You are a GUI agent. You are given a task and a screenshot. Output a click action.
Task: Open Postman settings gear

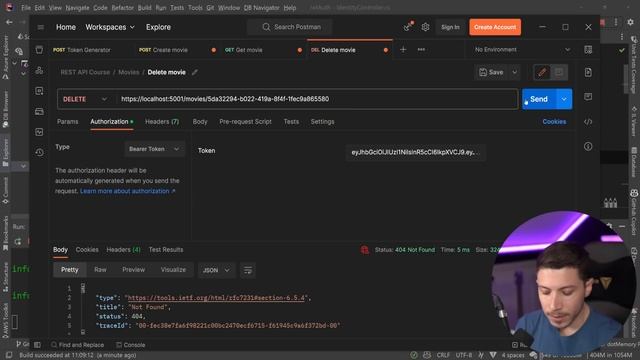425,27
